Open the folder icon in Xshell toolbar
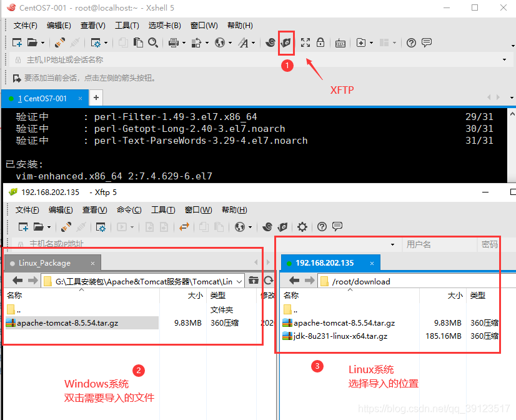The width and height of the screenshot is (516, 420). click(32, 42)
